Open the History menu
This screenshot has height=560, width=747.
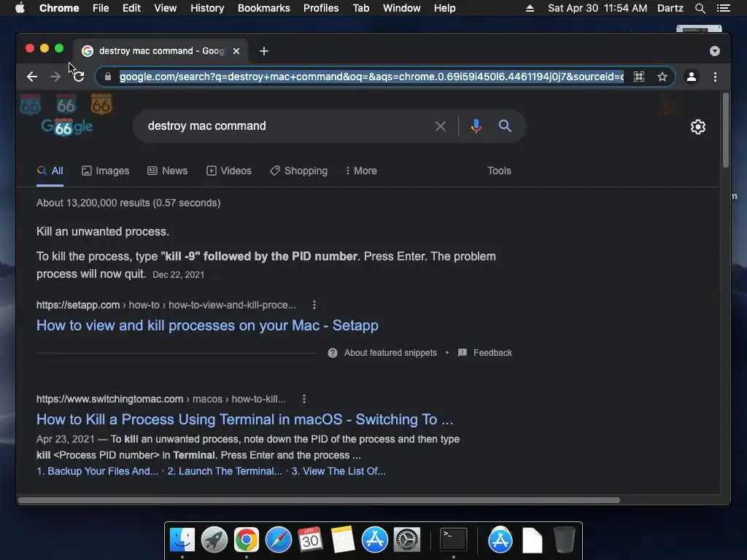[207, 8]
